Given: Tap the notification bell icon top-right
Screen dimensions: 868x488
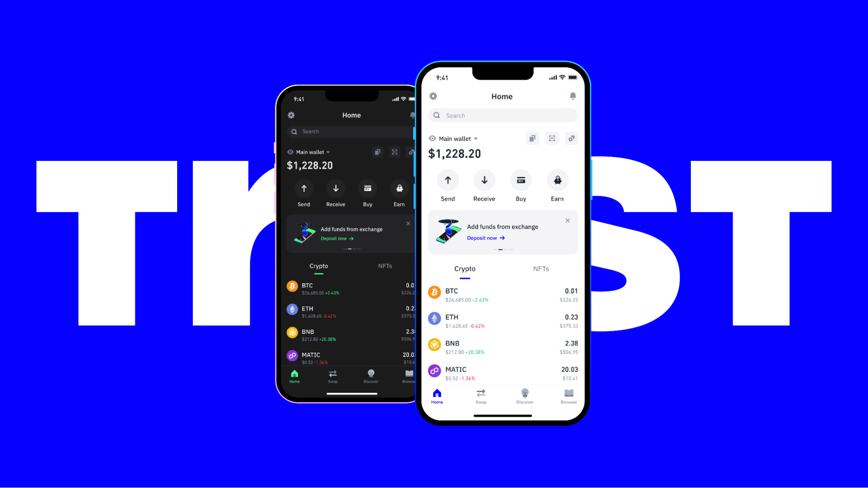Looking at the screenshot, I should 572,96.
